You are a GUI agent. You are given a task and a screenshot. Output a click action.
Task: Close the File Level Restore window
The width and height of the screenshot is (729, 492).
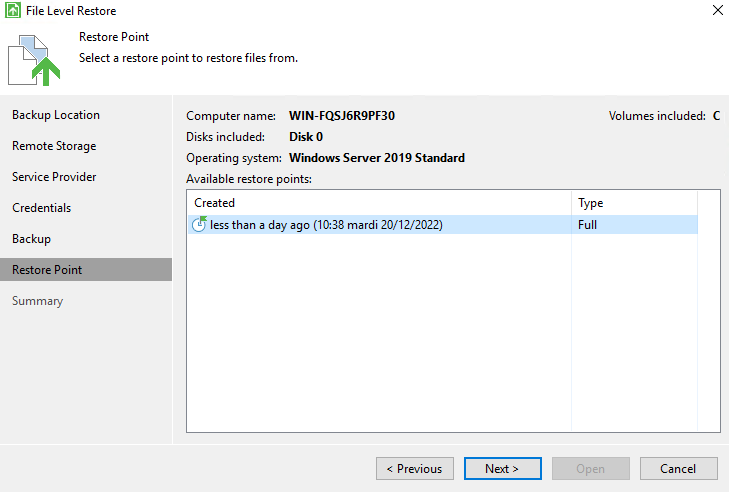pos(717,10)
